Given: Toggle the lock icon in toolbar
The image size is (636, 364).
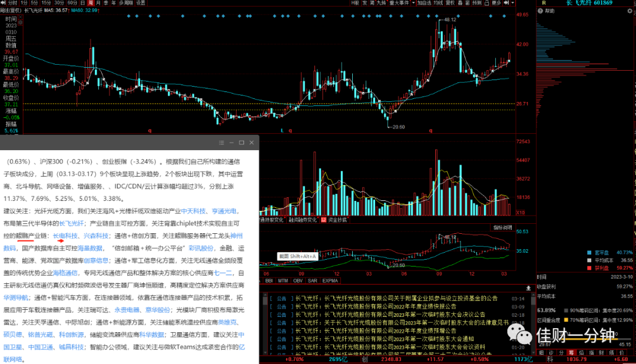Looking at the screenshot, I should (x=487, y=2).
